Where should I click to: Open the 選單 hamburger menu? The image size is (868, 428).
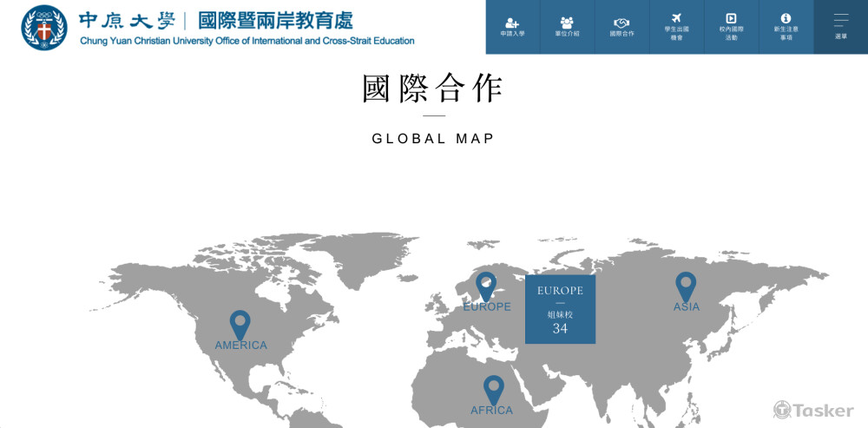(840, 21)
